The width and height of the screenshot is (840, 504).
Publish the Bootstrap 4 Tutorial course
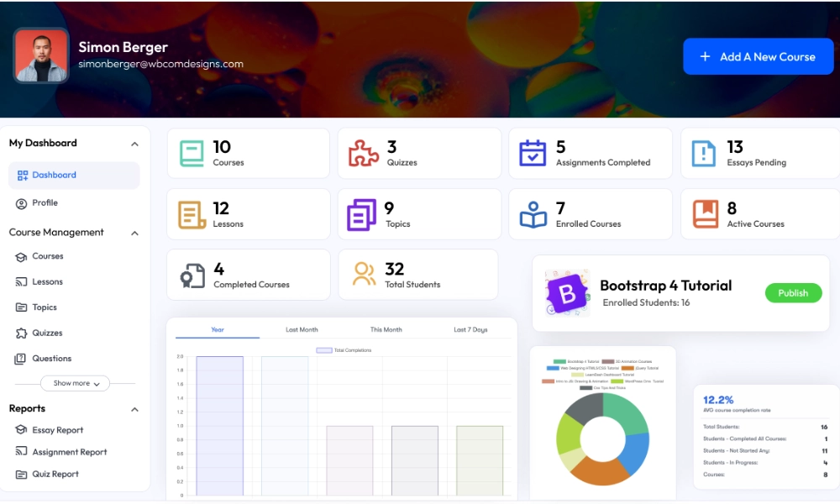(793, 293)
